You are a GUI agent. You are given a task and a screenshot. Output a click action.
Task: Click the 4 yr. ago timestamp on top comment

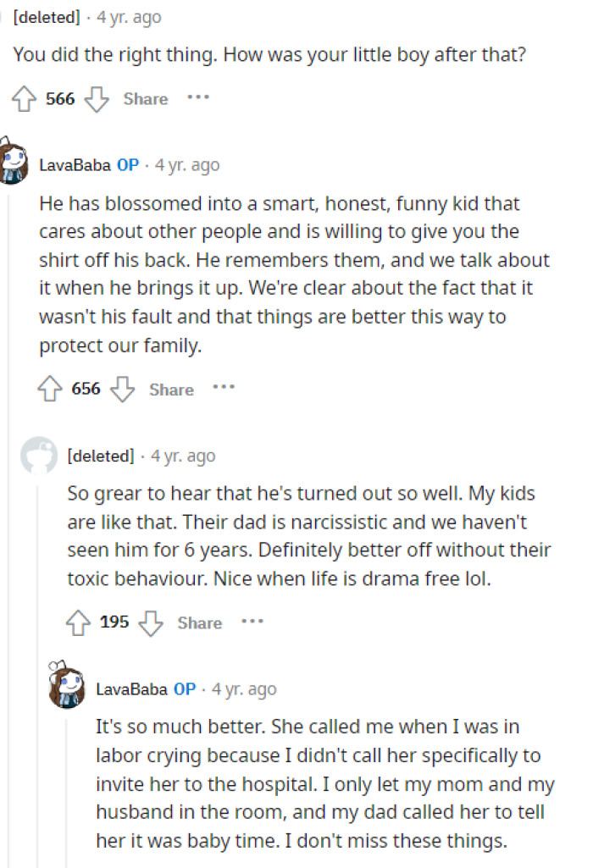(126, 16)
